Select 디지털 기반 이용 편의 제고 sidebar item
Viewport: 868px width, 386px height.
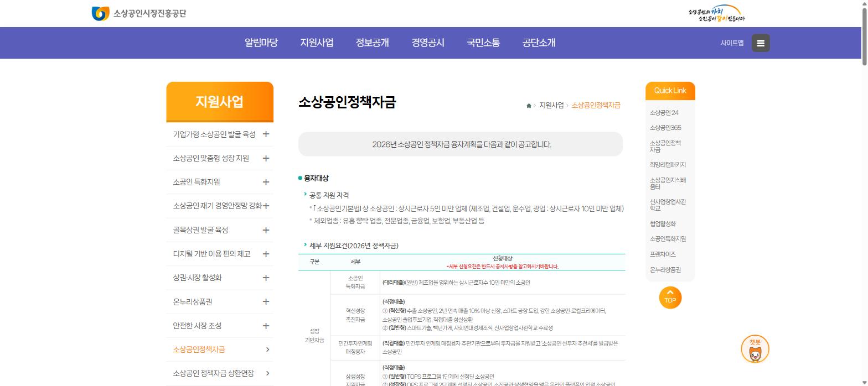[211, 254]
